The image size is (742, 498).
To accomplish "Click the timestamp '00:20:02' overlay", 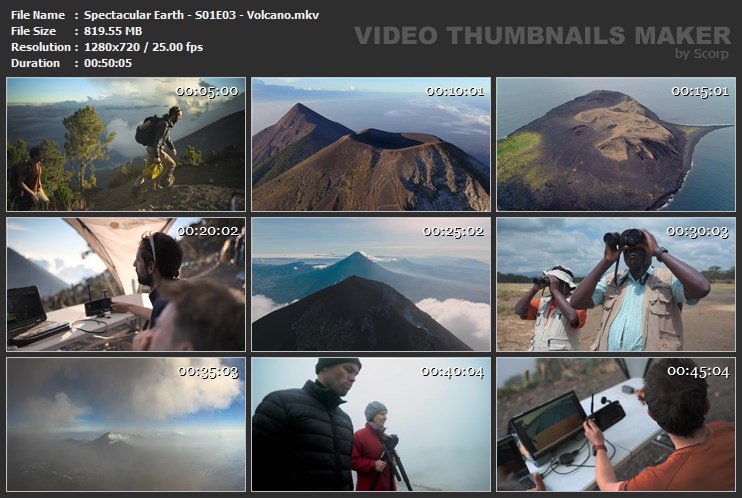I will pos(208,231).
